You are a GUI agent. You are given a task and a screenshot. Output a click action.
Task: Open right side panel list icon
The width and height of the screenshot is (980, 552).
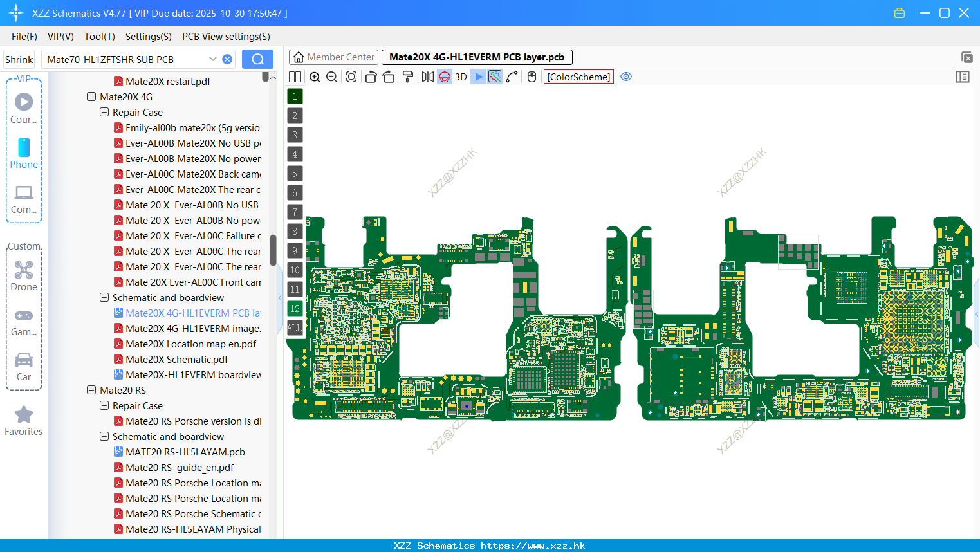click(963, 77)
